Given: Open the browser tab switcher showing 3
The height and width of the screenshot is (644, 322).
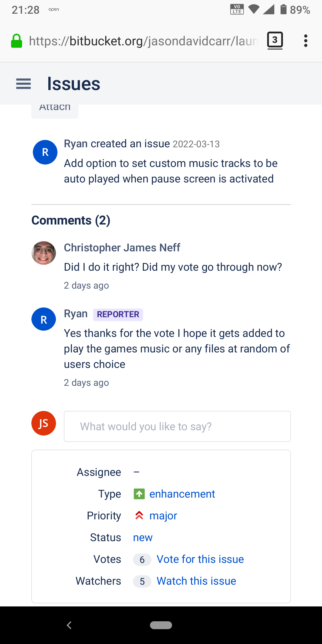Looking at the screenshot, I should coord(275,41).
